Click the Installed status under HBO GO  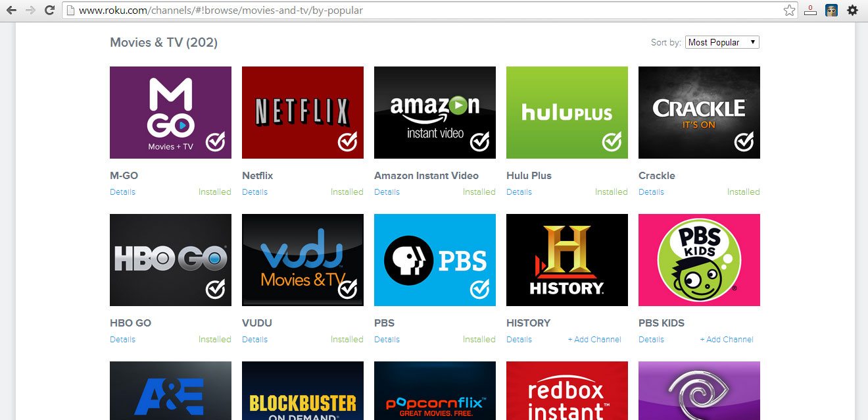215,340
